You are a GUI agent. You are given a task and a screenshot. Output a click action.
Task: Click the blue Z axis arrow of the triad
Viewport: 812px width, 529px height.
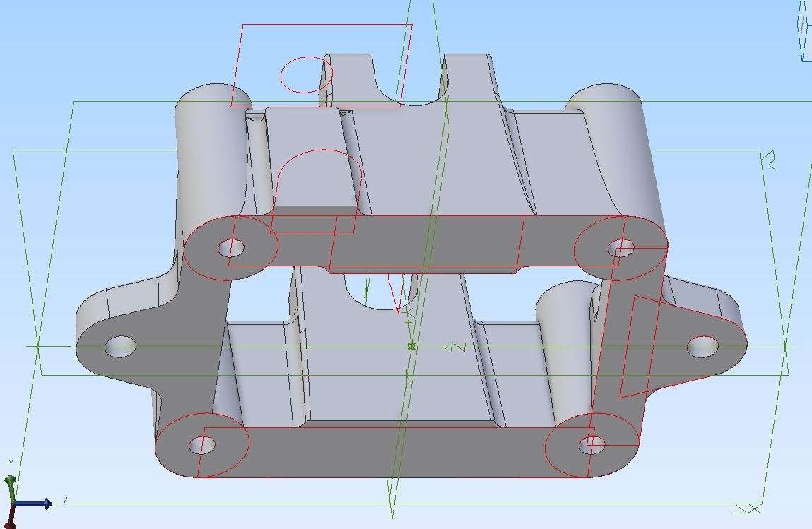tap(32, 503)
